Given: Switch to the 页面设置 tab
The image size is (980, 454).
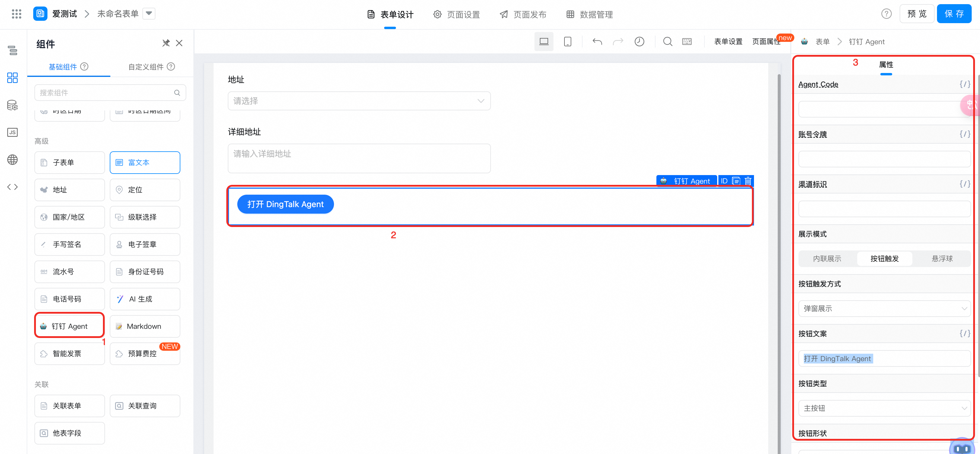Looking at the screenshot, I should 456,15.
